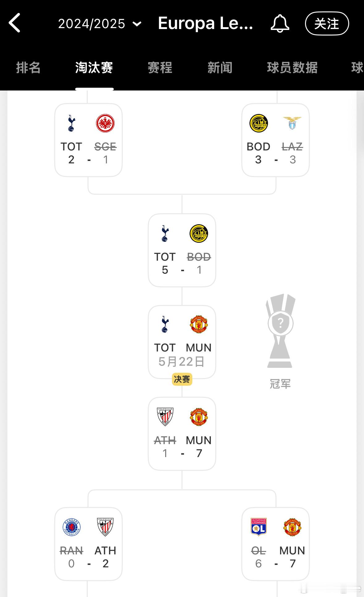Open the TOT 5-1 BOD match score
This screenshot has height=597, width=364.
(x=182, y=270)
